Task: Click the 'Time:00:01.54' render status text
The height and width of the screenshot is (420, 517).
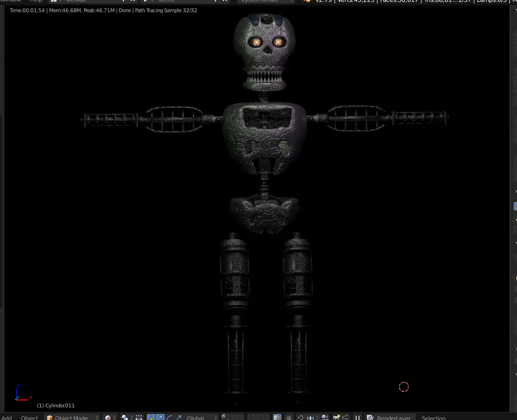Action: point(27,10)
